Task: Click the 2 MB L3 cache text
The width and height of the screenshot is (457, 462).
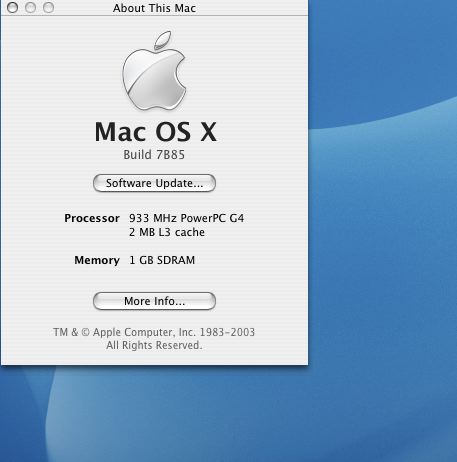Action: pyautogui.click(x=167, y=232)
